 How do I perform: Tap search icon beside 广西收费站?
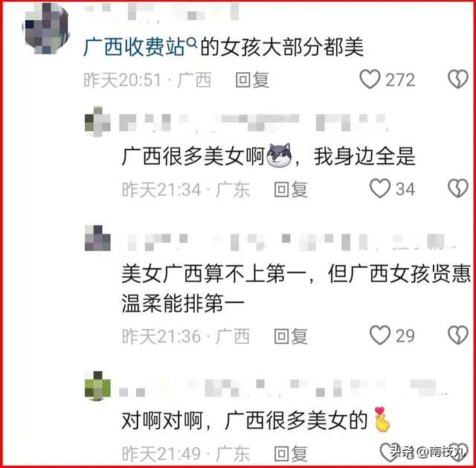(x=192, y=43)
